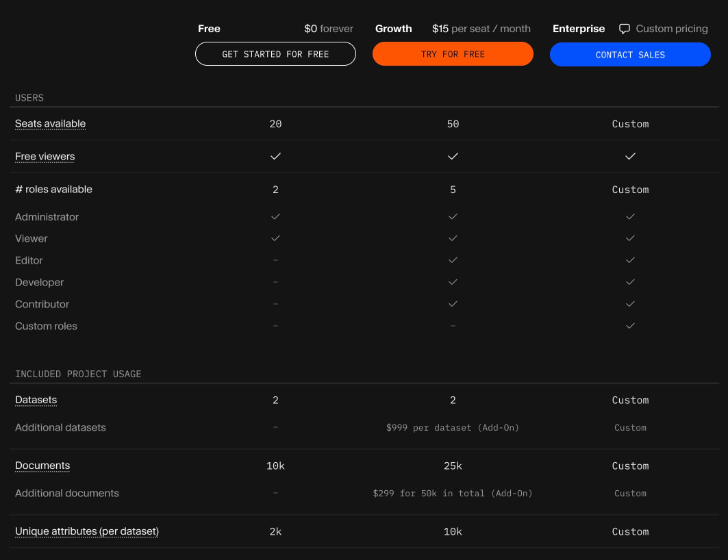Click Contributor checkmark in Enterprise column
The height and width of the screenshot is (560, 728).
tap(630, 304)
